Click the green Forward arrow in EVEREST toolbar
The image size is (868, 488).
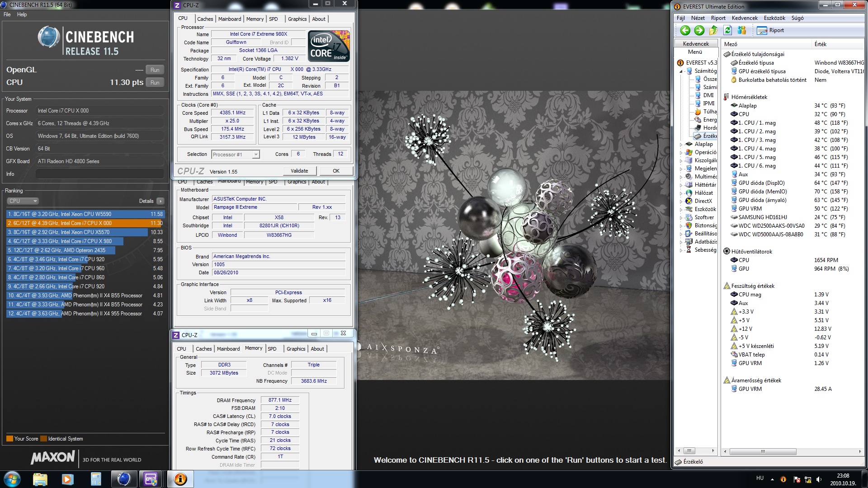699,30
